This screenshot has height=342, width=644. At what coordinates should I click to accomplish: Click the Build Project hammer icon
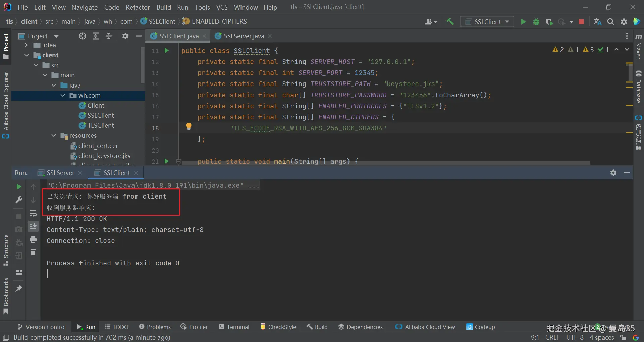point(450,22)
